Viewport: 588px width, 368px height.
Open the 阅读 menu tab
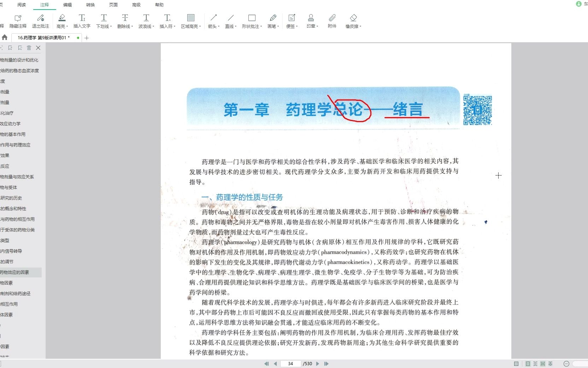22,5
